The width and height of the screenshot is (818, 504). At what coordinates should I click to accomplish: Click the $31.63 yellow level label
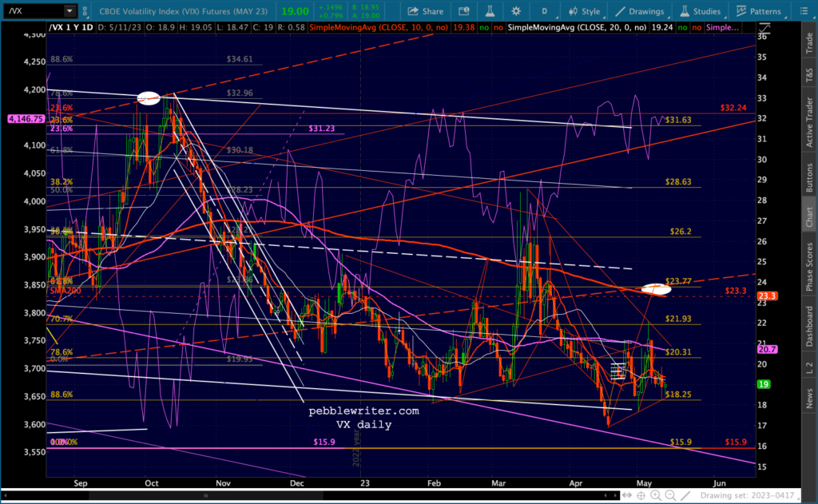678,120
